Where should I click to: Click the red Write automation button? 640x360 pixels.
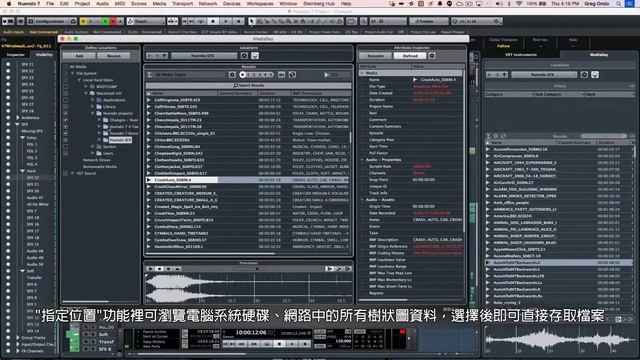pos(113,21)
